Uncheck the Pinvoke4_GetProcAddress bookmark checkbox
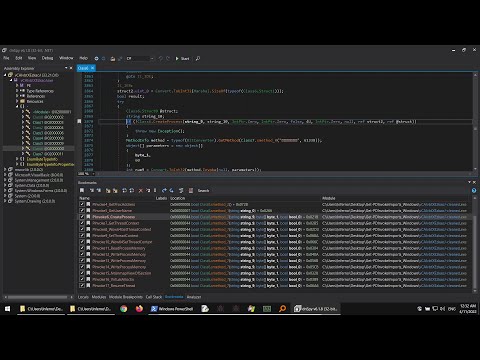This screenshot has width=480, height=360. click(x=82, y=204)
